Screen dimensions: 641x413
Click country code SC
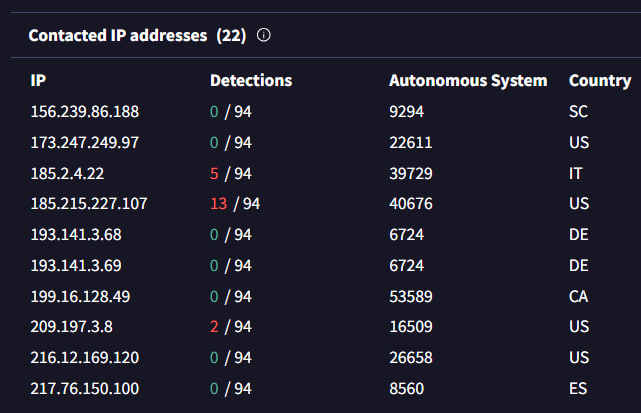578,112
